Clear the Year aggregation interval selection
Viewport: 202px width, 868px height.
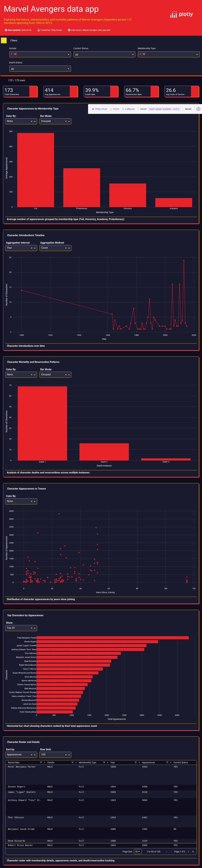point(32,248)
